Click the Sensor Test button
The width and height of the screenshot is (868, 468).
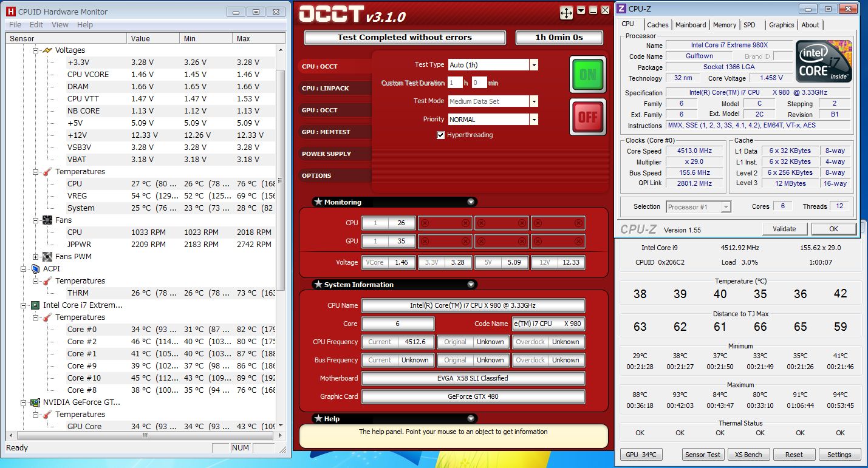pyautogui.click(x=703, y=455)
